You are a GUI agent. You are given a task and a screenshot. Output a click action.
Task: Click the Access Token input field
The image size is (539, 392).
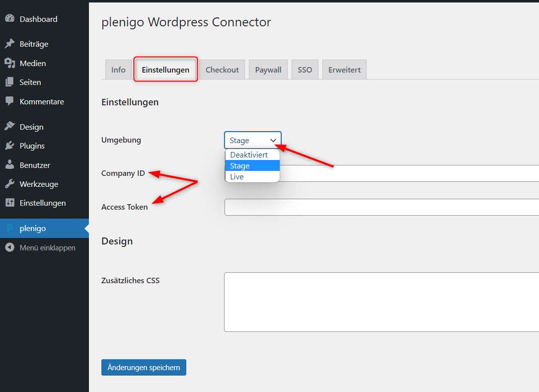tap(382, 207)
